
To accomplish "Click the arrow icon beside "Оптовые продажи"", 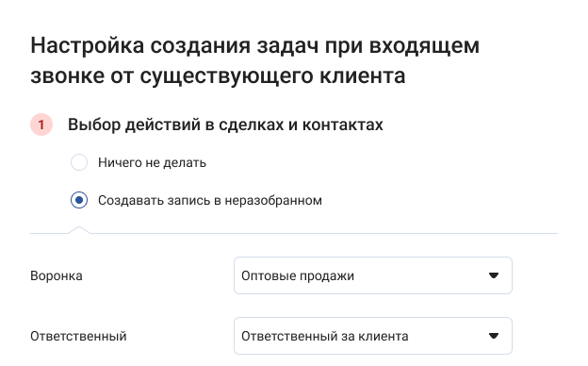I will (x=494, y=275).
